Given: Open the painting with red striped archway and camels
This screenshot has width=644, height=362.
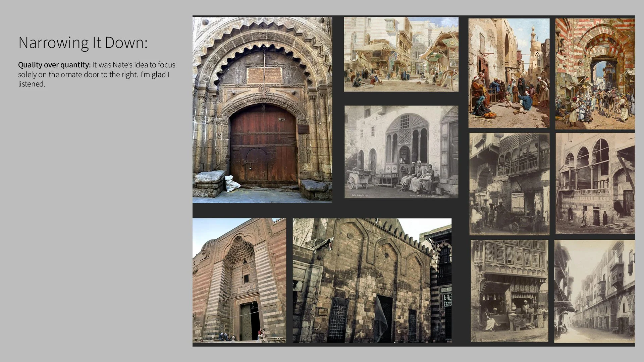Looking at the screenshot, I should (x=595, y=74).
